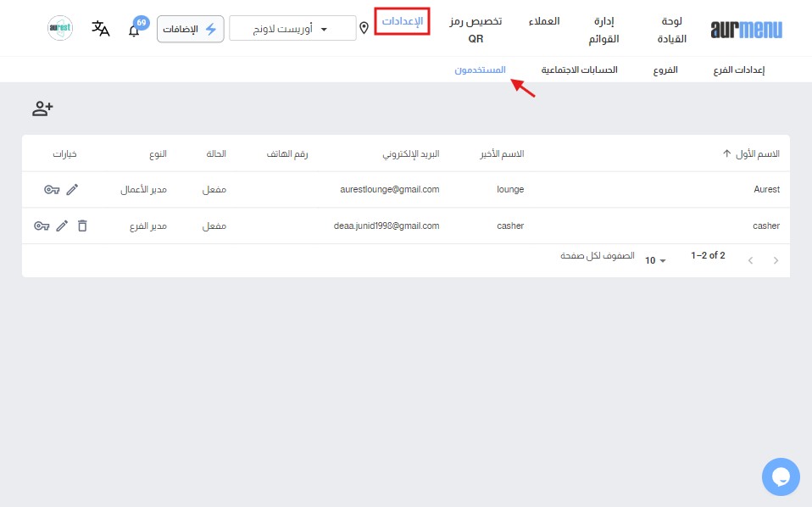Open the notifications bell

134,31
